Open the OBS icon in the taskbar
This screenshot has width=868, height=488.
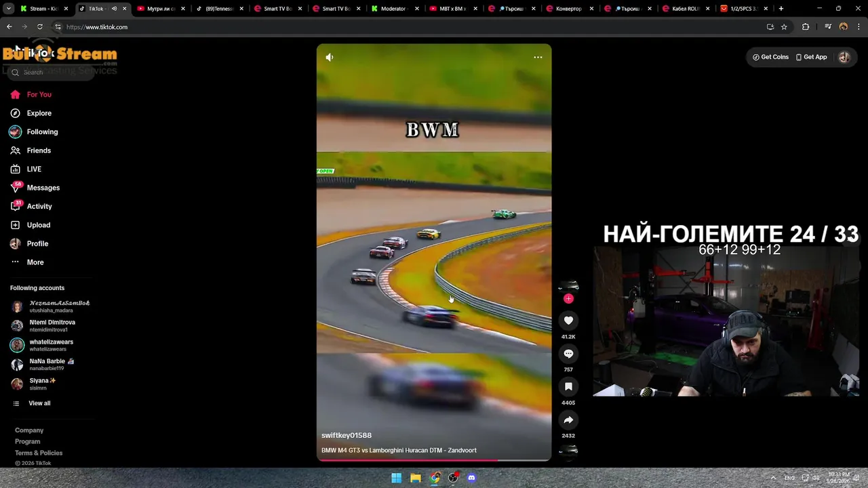click(x=453, y=478)
